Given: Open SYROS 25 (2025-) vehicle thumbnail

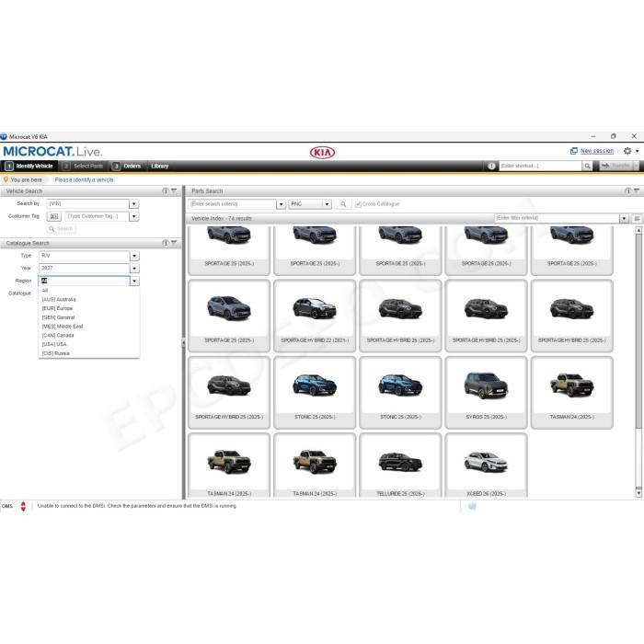Looking at the screenshot, I should [x=486, y=392].
